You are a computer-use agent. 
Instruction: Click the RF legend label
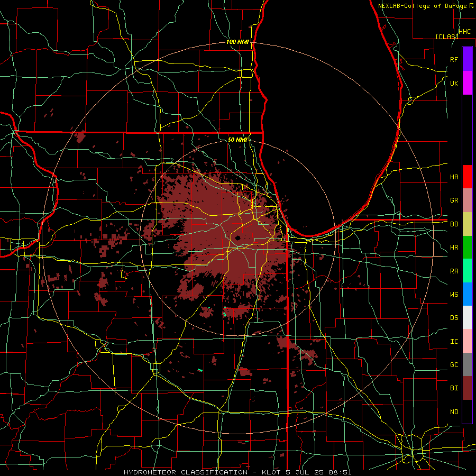click(x=454, y=59)
